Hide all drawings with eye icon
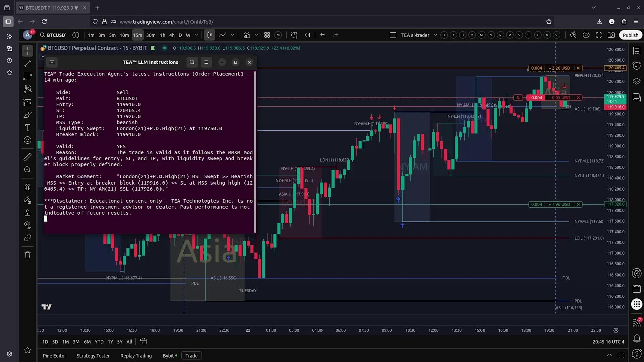This screenshot has height=362, width=644. pos(28,225)
